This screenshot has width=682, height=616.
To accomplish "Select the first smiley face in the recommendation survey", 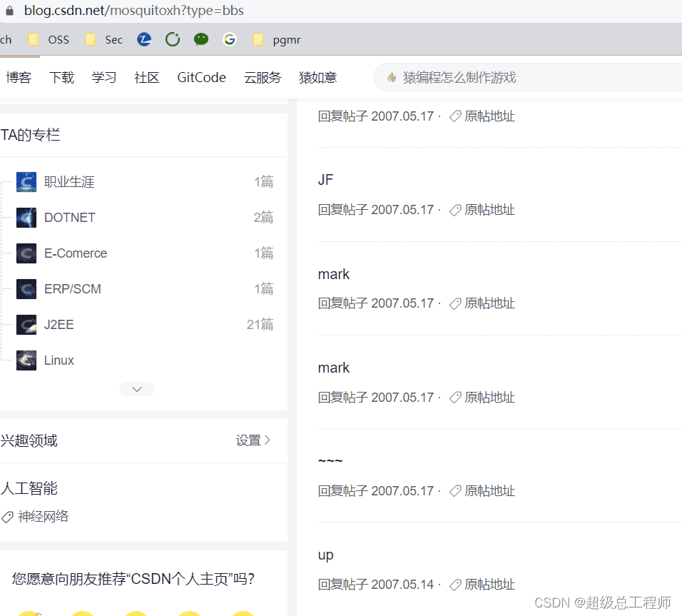I will 29,613.
